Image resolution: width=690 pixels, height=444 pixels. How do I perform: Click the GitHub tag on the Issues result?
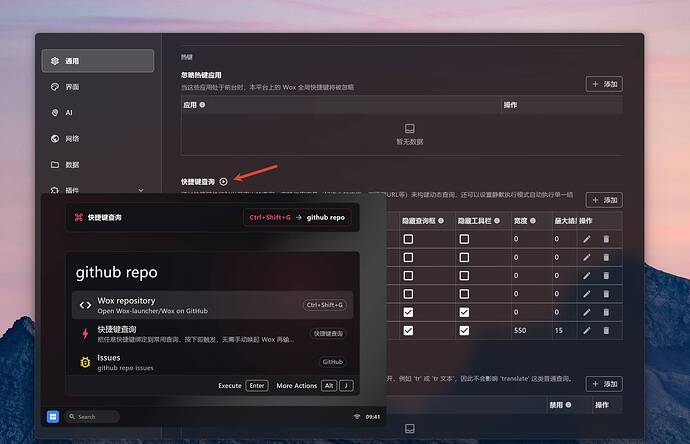click(332, 362)
